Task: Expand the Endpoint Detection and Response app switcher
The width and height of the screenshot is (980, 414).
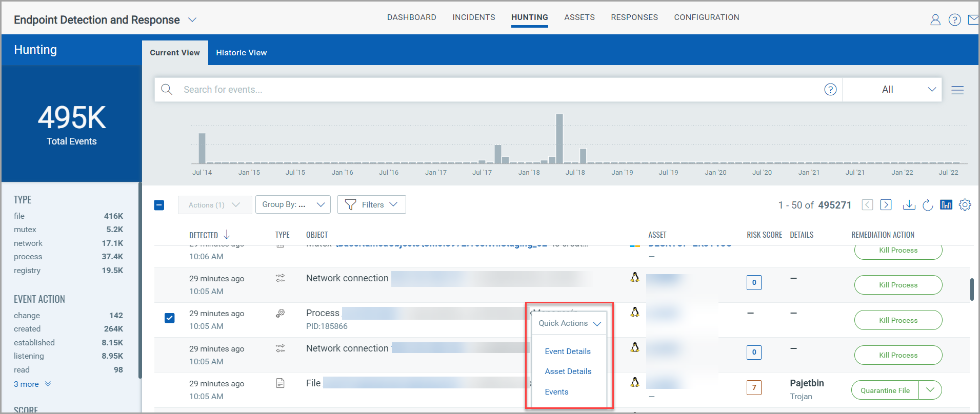Action: pos(192,20)
